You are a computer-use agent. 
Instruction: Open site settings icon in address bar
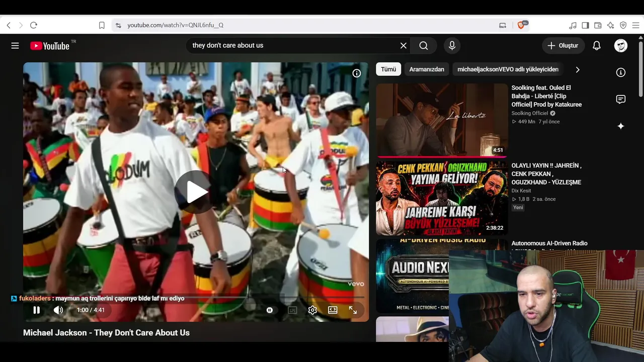(x=118, y=25)
